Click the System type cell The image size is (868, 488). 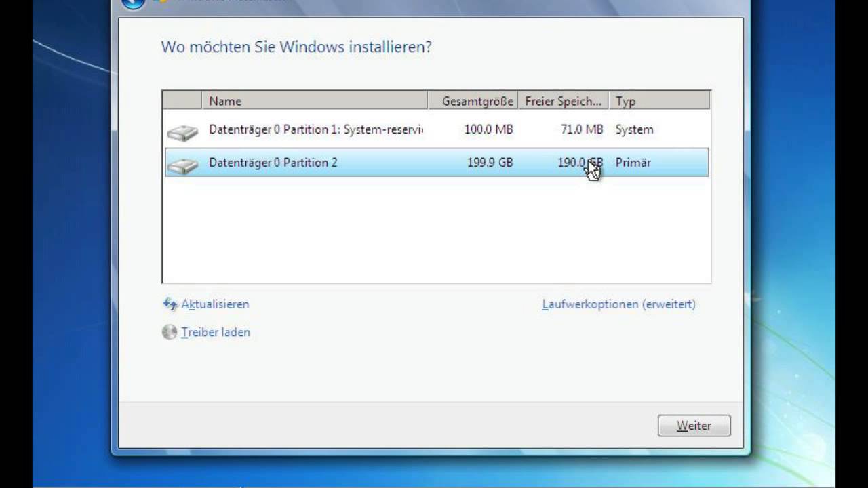(x=635, y=129)
